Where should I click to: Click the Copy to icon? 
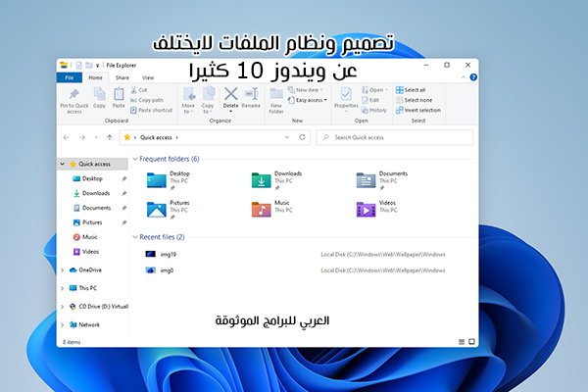click(x=209, y=94)
